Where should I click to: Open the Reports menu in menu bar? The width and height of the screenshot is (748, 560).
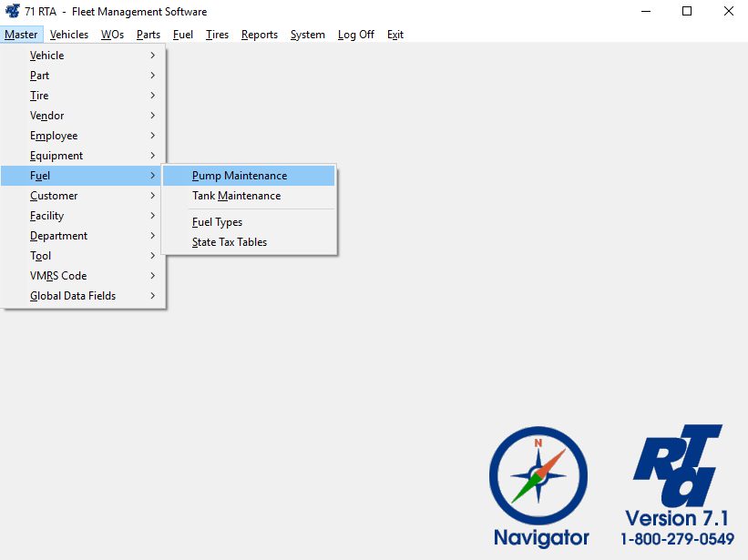coord(260,35)
